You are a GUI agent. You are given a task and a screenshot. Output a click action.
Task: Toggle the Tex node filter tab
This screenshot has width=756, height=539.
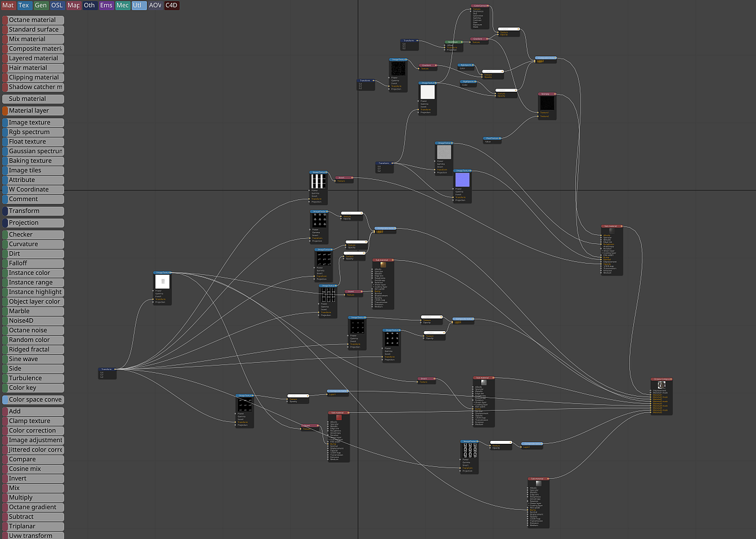pyautogui.click(x=24, y=5)
